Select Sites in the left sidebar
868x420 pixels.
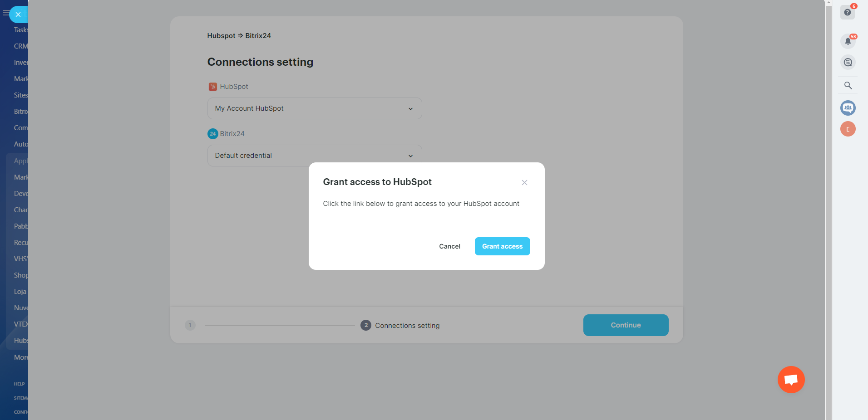click(x=21, y=95)
